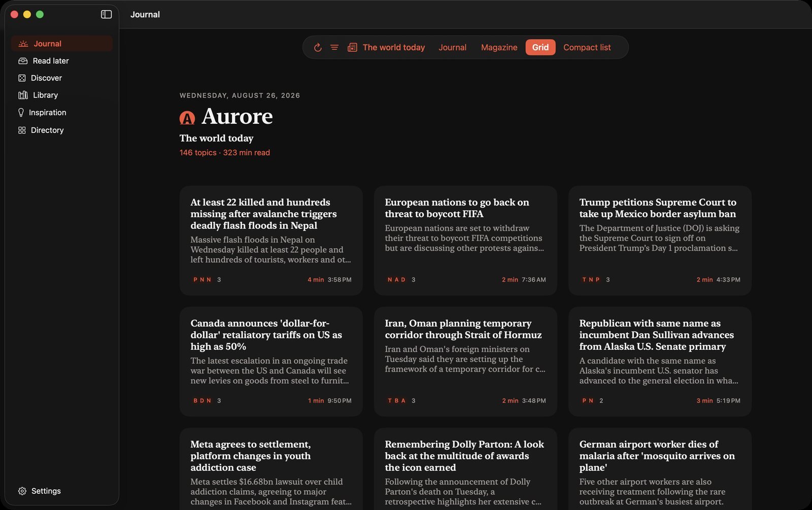The image size is (812, 510).
Task: Open the Trump Supreme Court asylum article
Action: (x=660, y=241)
